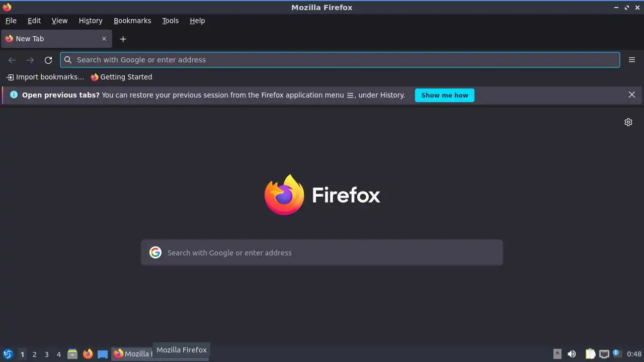Image resolution: width=644 pixels, height=362 pixels.
Task: Click the Reload page icon
Action: coord(48,60)
